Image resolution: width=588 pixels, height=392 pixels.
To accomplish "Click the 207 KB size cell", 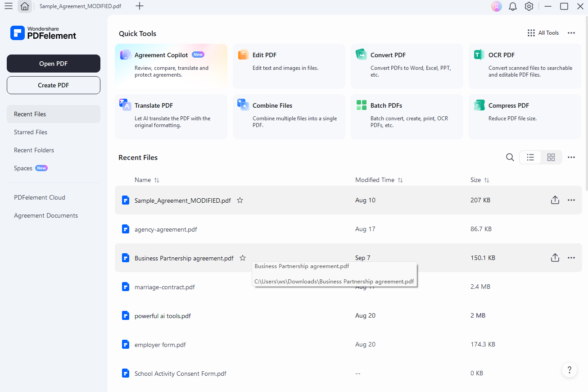I will coord(480,200).
